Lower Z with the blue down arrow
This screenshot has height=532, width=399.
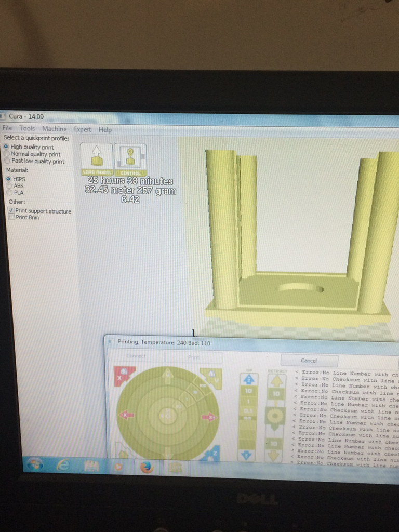(x=247, y=455)
